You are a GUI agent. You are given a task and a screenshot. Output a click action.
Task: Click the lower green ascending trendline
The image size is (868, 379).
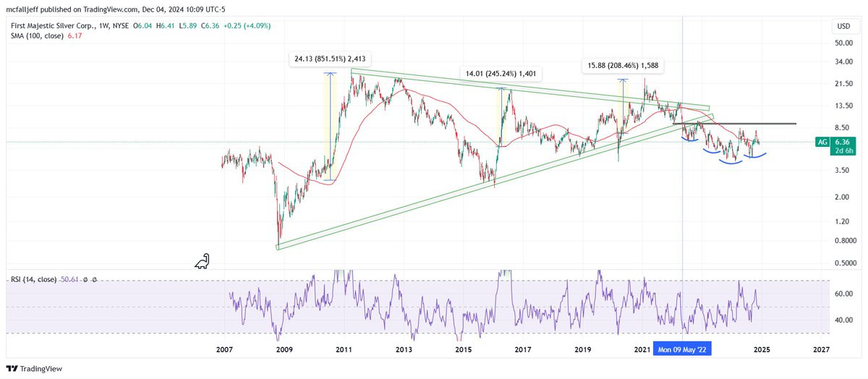click(x=495, y=181)
